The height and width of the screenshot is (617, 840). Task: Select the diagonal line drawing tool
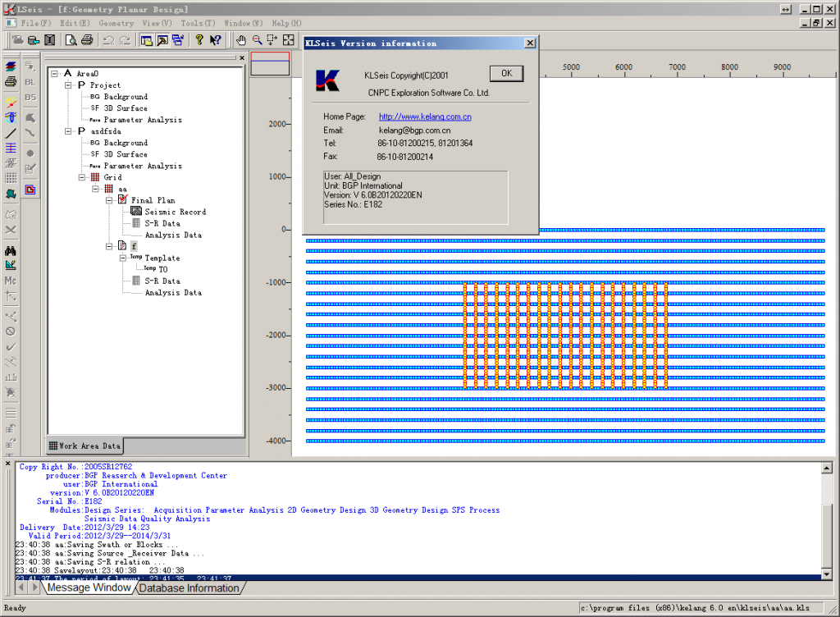(x=11, y=133)
